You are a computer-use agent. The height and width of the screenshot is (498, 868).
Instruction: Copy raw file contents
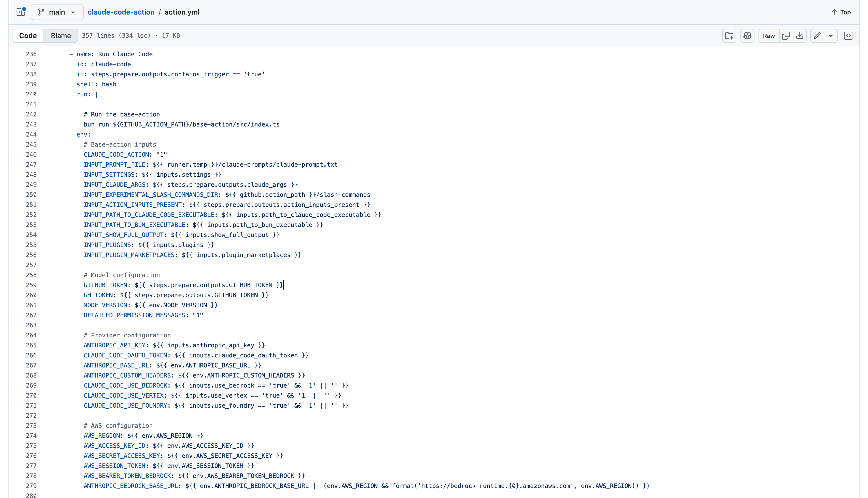pos(786,36)
